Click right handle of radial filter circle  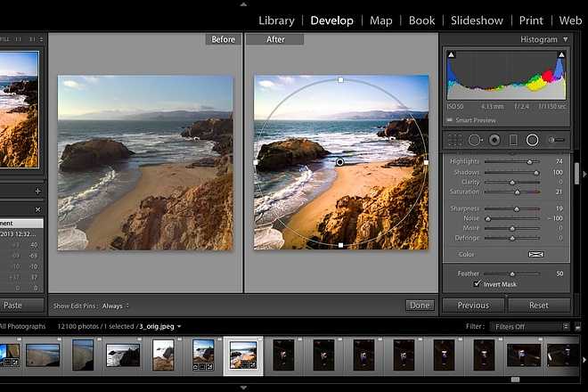pos(426,162)
